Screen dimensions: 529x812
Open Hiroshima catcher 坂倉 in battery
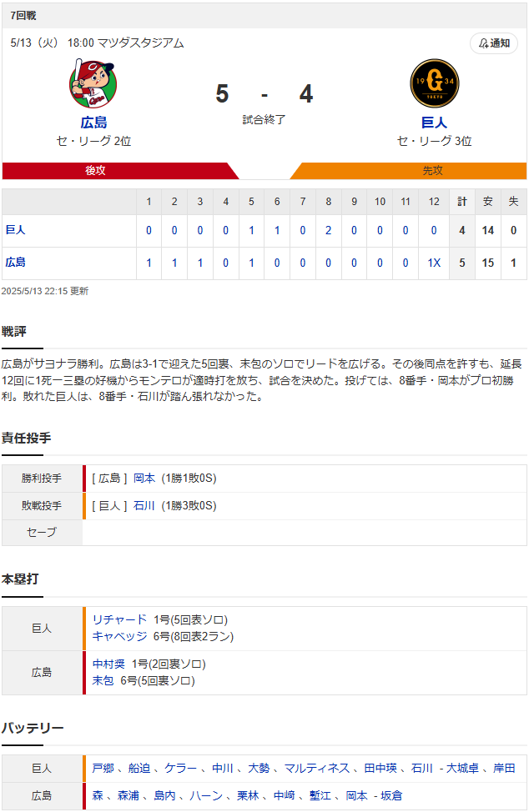pyautogui.click(x=391, y=795)
